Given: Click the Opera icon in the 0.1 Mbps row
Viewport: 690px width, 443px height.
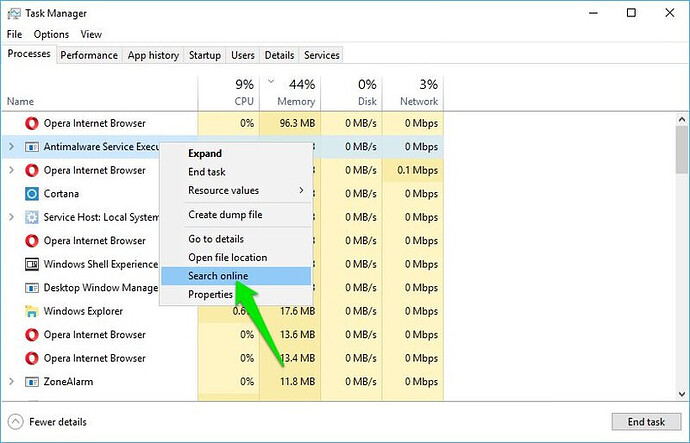Looking at the screenshot, I should pos(32,170).
